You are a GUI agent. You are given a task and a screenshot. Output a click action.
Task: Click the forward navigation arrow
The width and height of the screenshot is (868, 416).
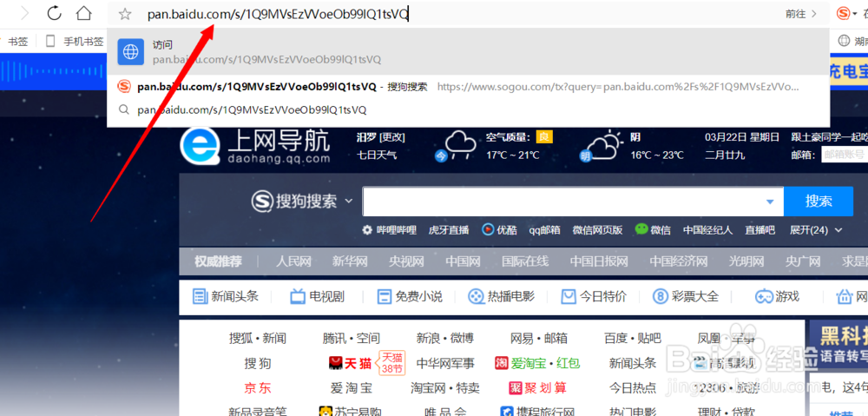23,13
